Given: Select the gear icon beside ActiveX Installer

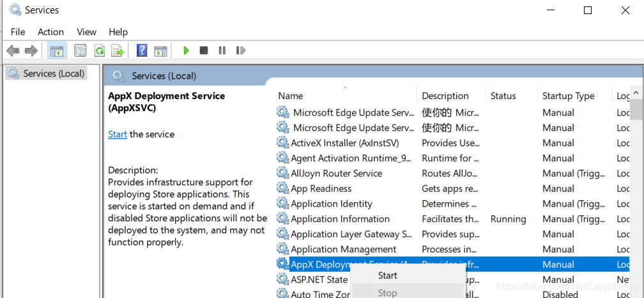Looking at the screenshot, I should point(282,143).
